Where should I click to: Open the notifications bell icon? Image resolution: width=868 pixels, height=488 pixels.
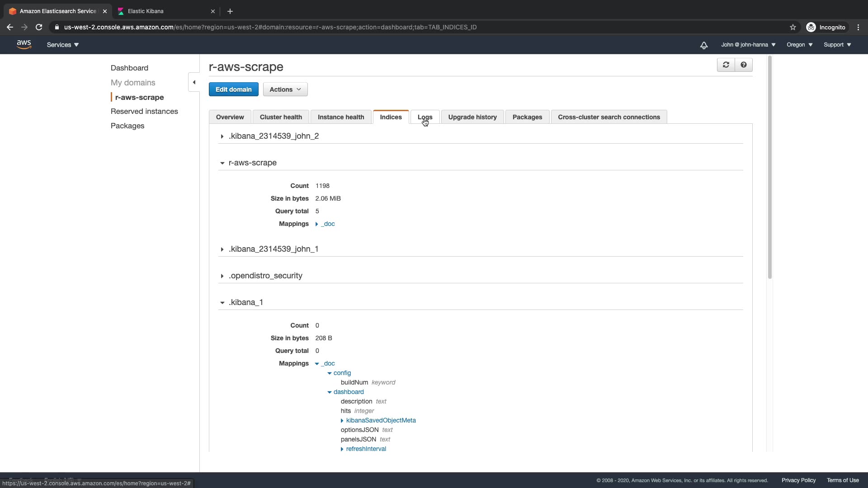coord(704,45)
